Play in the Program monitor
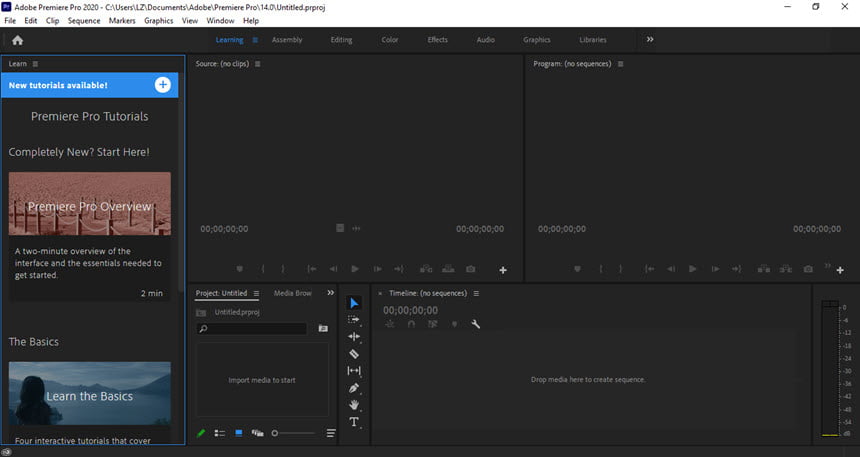 click(693, 269)
